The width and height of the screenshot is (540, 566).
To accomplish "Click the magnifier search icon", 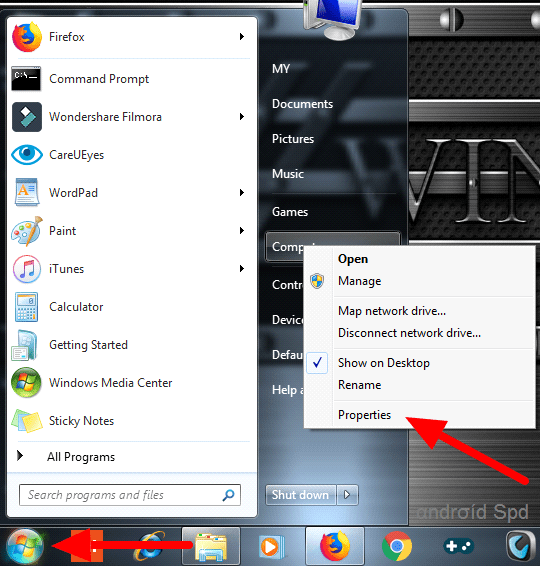I will 228,495.
